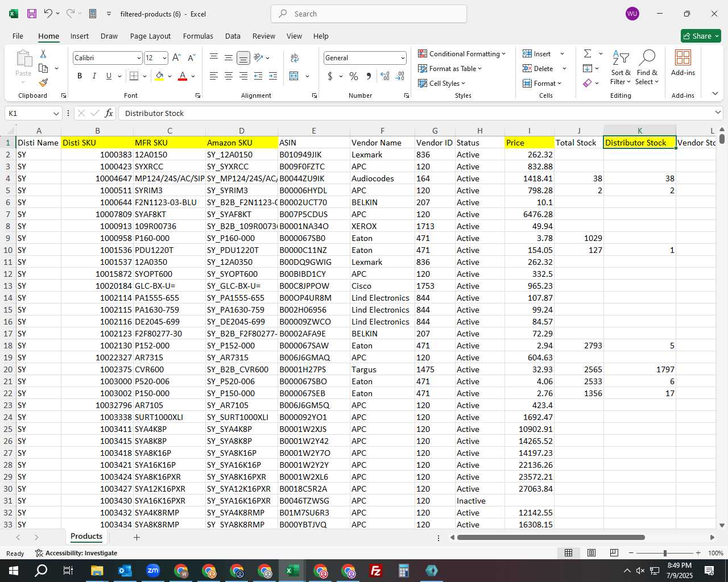Add a new sheet with plus button
The width and height of the screenshot is (728, 582).
tap(136, 537)
